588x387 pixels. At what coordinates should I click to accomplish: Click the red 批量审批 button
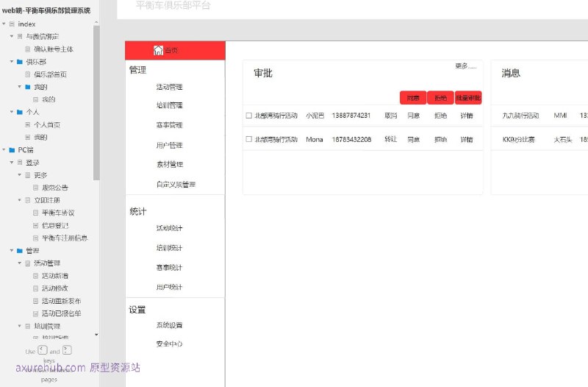click(468, 98)
